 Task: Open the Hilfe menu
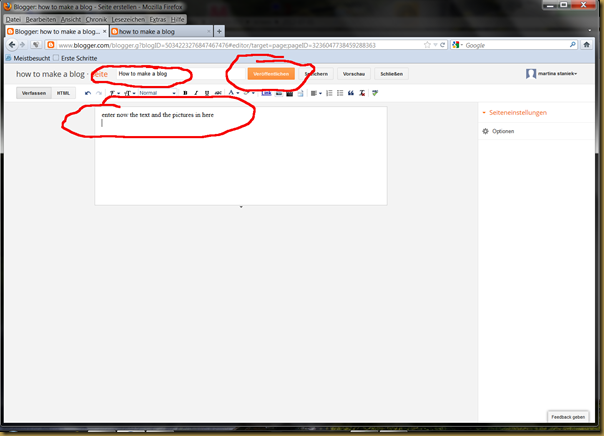[x=178, y=19]
